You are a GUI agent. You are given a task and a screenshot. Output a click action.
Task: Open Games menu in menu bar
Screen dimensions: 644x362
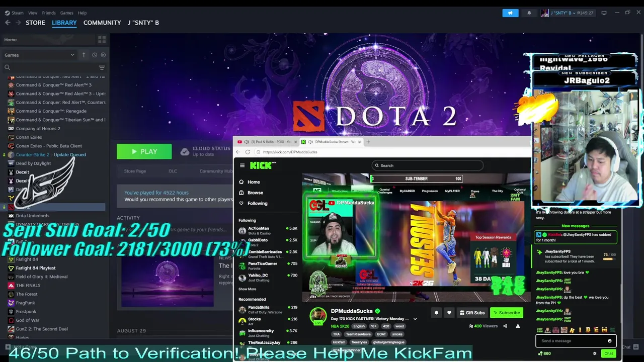pyautogui.click(x=66, y=13)
